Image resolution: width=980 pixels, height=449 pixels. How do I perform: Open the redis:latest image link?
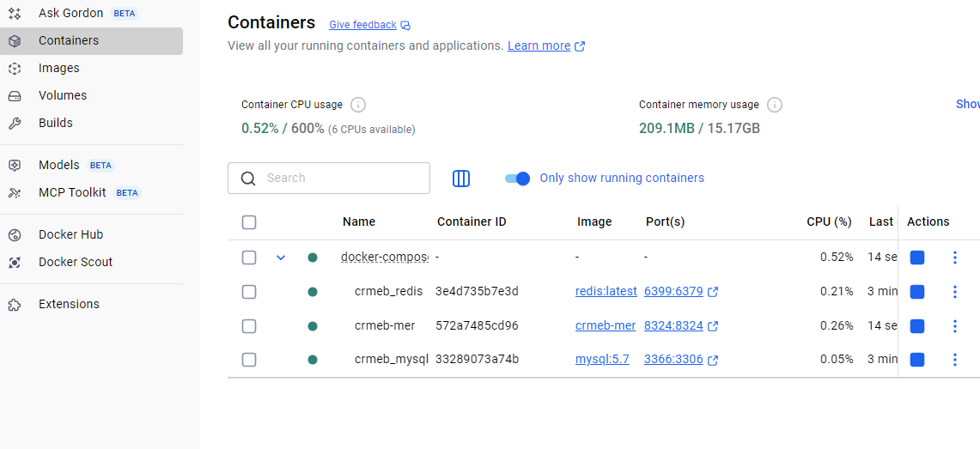click(606, 291)
